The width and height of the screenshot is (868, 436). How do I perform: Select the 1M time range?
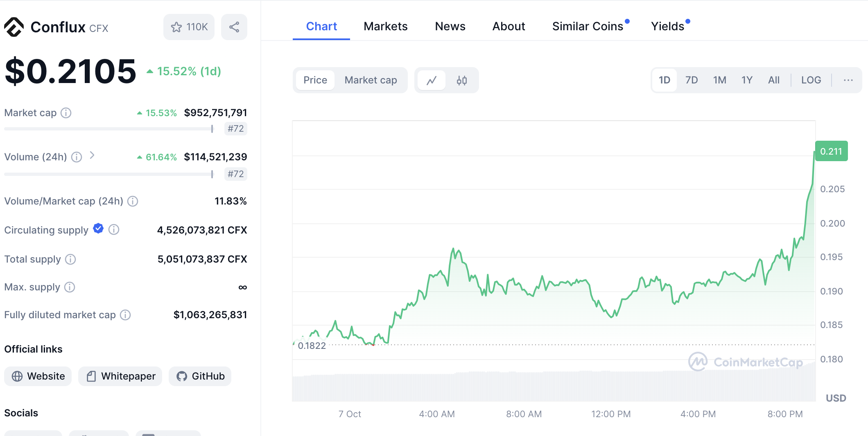click(719, 80)
